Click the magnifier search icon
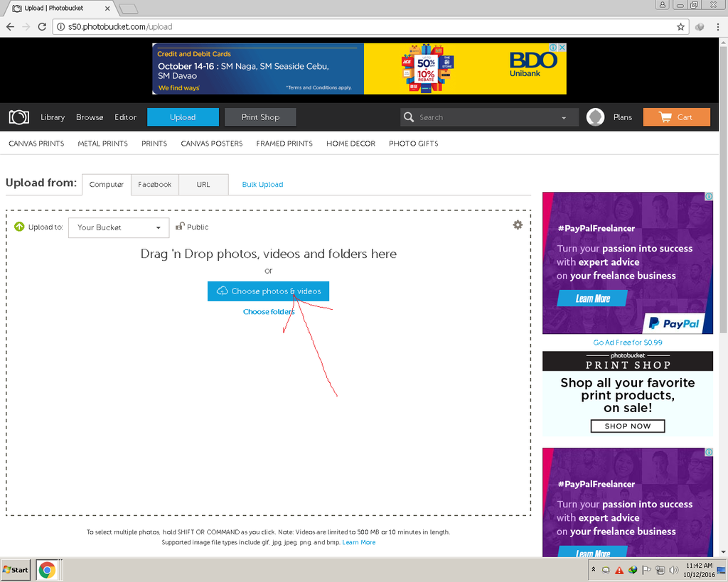Screen dimensions: 728x582 click(409, 117)
